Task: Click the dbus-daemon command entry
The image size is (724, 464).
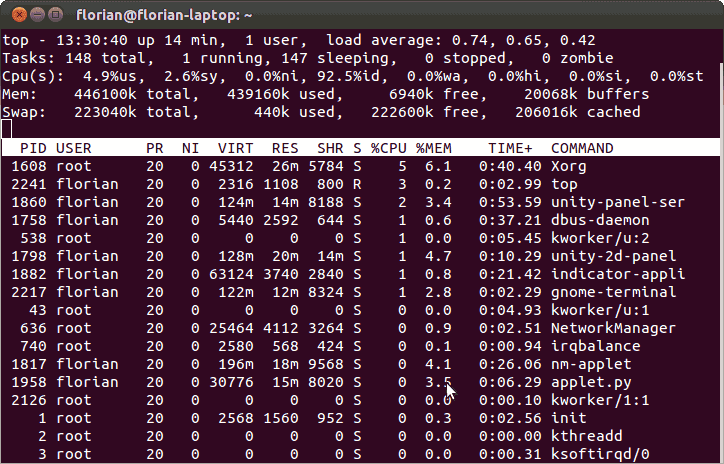Action: click(x=600, y=220)
